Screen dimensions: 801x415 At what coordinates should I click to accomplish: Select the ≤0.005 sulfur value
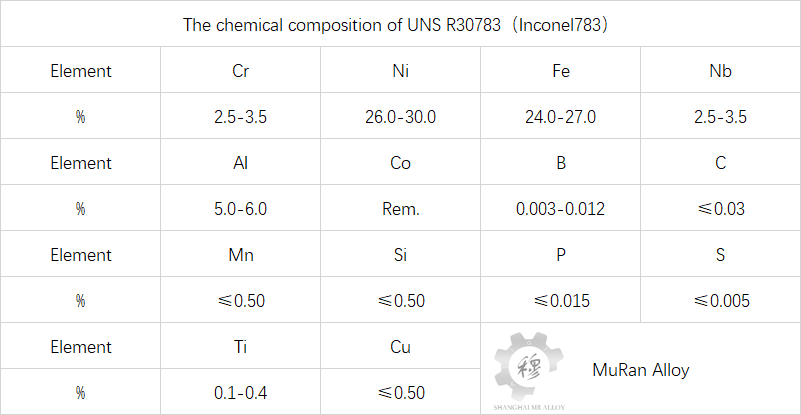720,301
